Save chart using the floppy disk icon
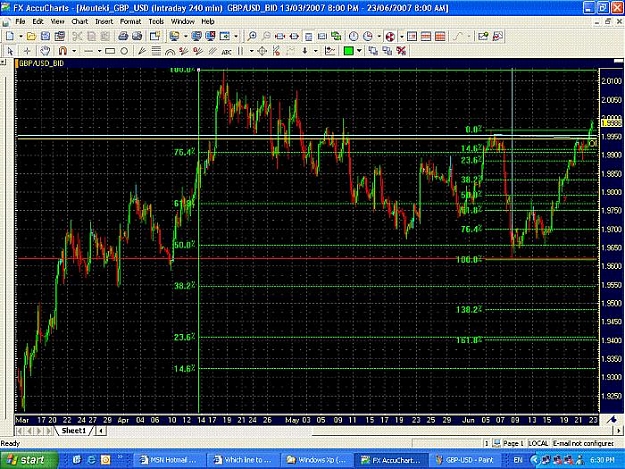Image resolution: width=625 pixels, height=469 pixels. [45, 36]
